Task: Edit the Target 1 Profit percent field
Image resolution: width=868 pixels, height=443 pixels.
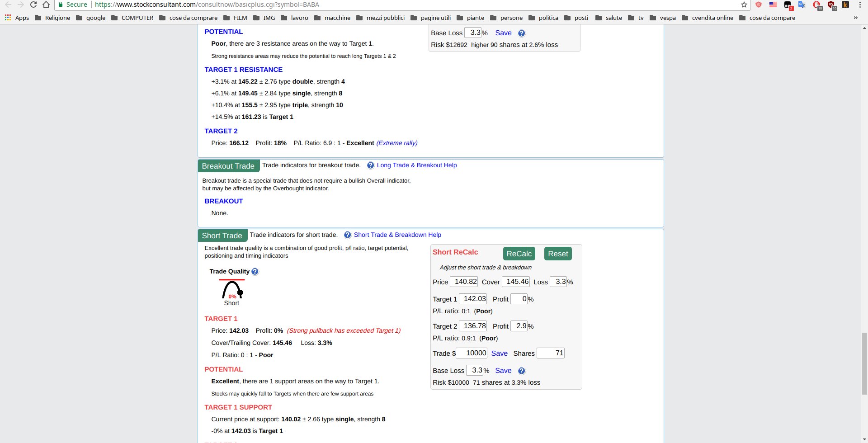Action: (x=519, y=299)
